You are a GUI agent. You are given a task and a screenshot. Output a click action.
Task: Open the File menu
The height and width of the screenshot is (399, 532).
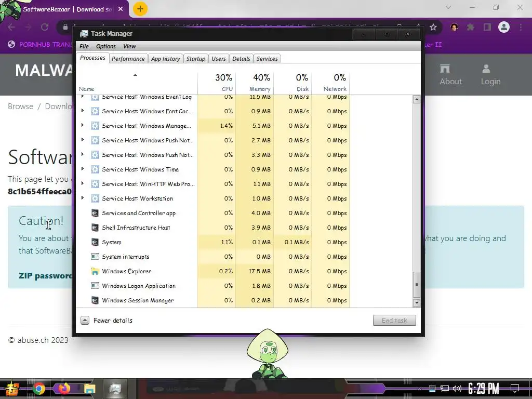[x=84, y=46]
